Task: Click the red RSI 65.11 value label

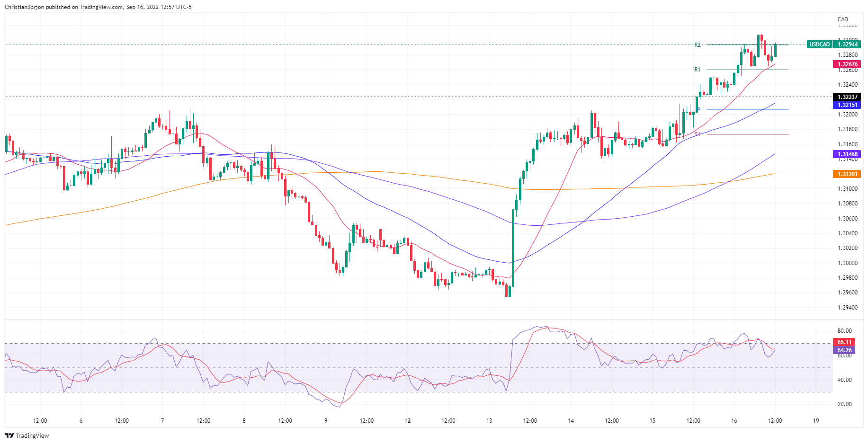Action: (x=844, y=342)
